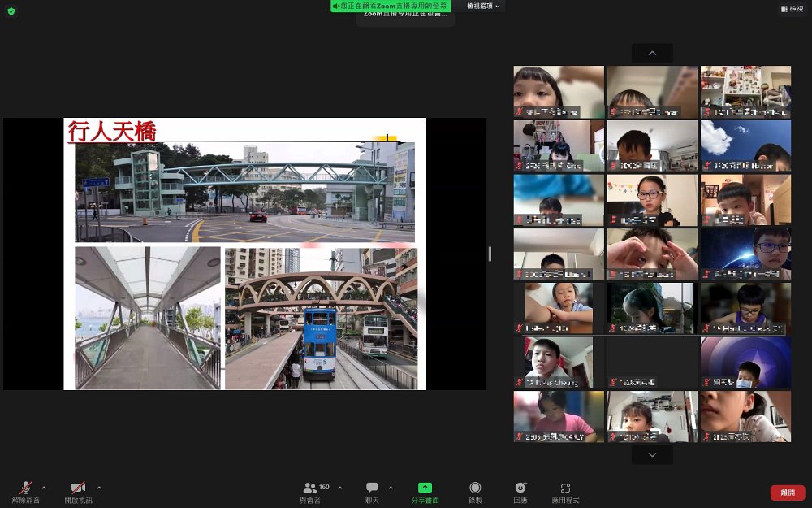Expand participants options arrow
The image size is (812, 508).
[x=339, y=488]
